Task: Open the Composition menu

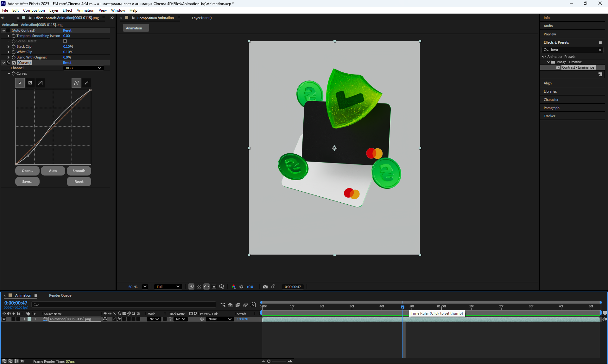Action: tap(34, 10)
